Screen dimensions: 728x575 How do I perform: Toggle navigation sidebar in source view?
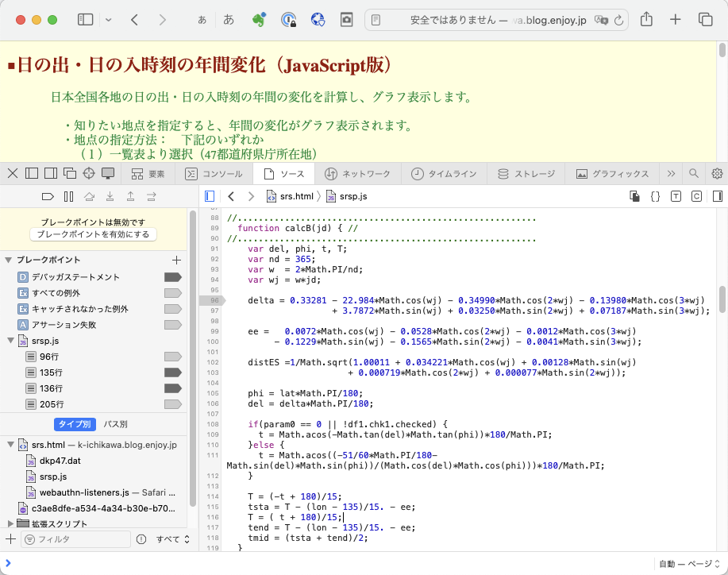coord(210,196)
